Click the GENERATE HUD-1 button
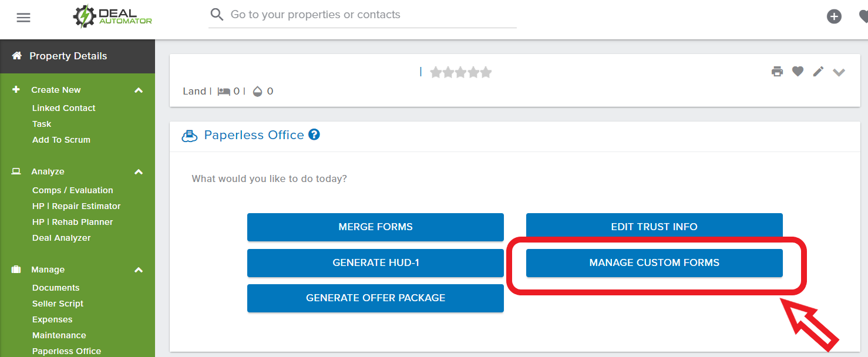Image resolution: width=868 pixels, height=357 pixels. tap(375, 262)
